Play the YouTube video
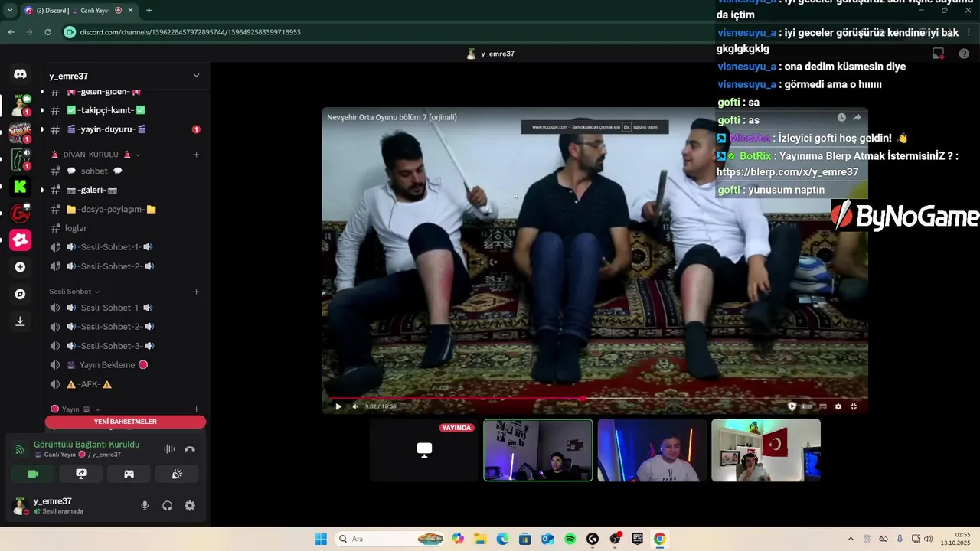Image resolution: width=980 pixels, height=551 pixels. pyautogui.click(x=338, y=406)
